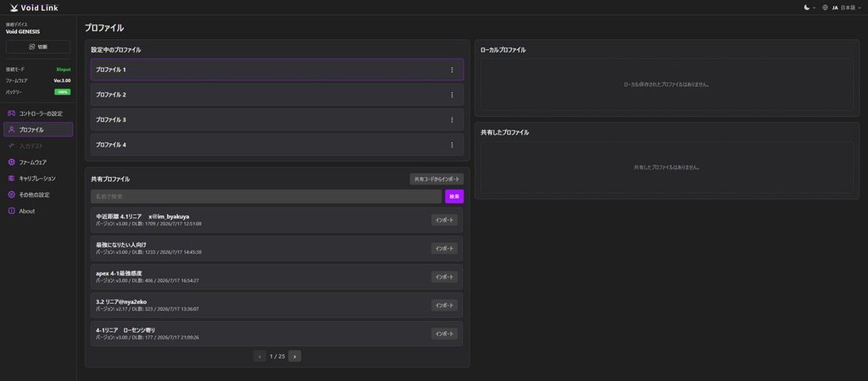Go to next shared profiles page

(294, 356)
